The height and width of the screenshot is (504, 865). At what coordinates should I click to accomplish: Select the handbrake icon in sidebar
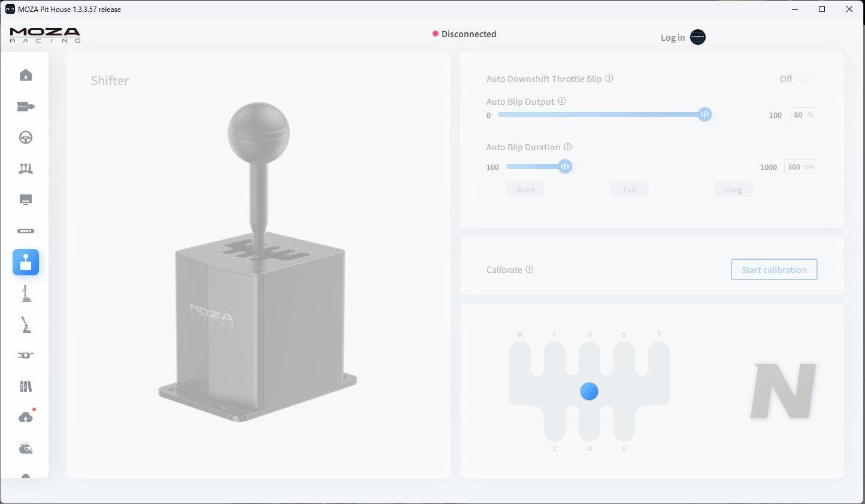tap(26, 324)
